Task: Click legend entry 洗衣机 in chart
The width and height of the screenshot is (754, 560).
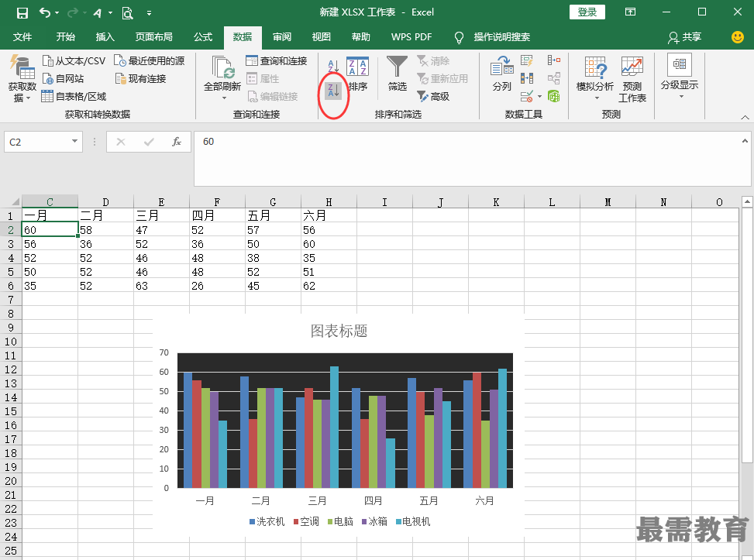Action: pos(267,522)
